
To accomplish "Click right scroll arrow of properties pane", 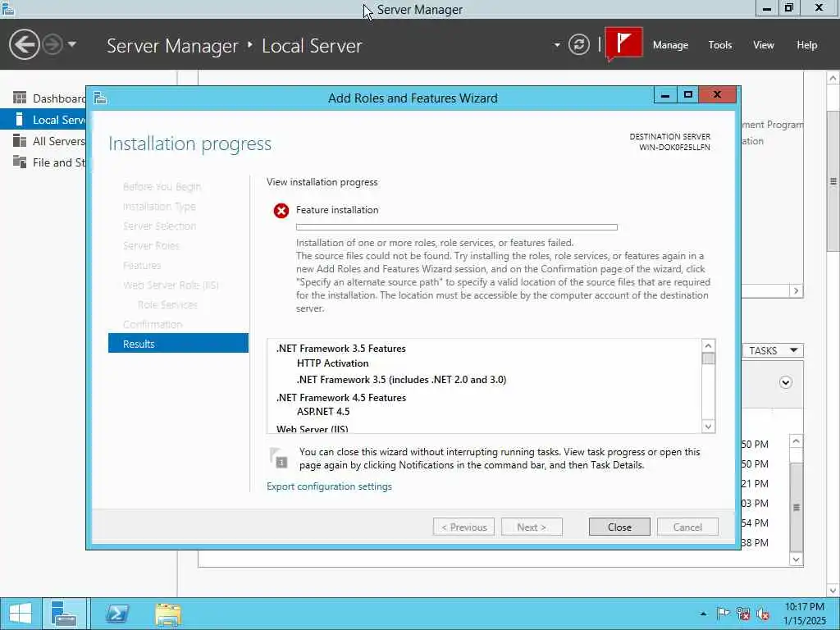I will (796, 290).
